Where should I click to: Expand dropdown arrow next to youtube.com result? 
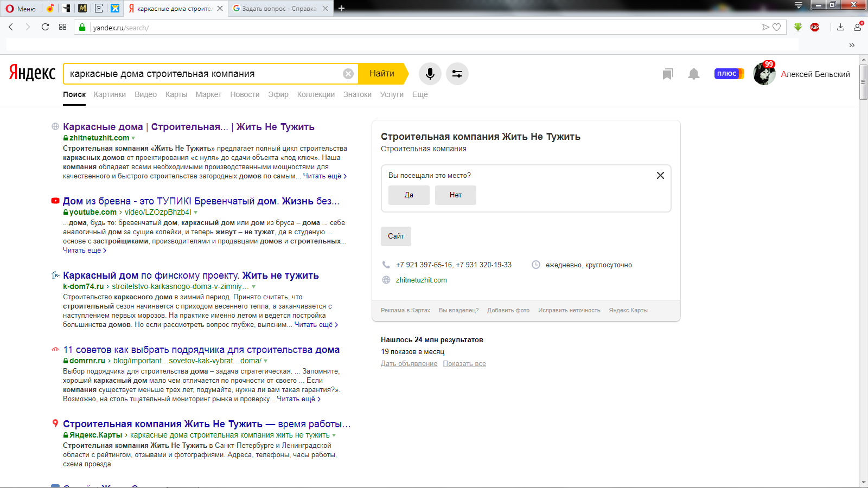(196, 213)
